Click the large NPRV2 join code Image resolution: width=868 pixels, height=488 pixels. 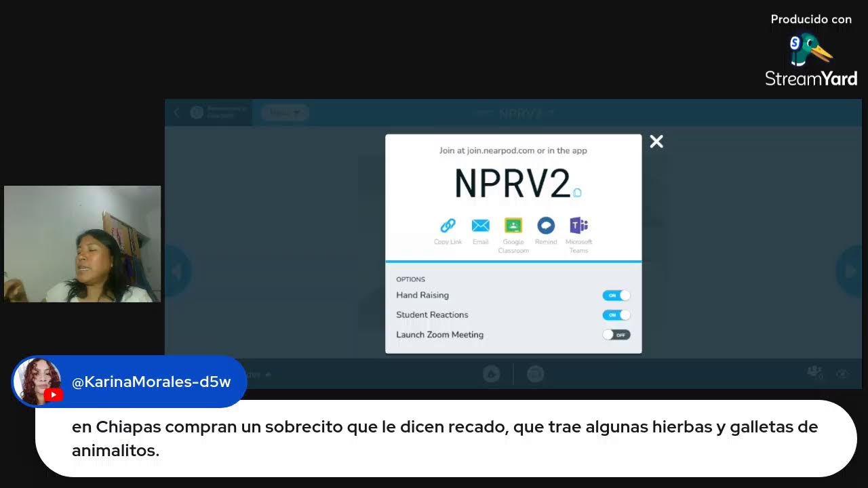point(513,183)
